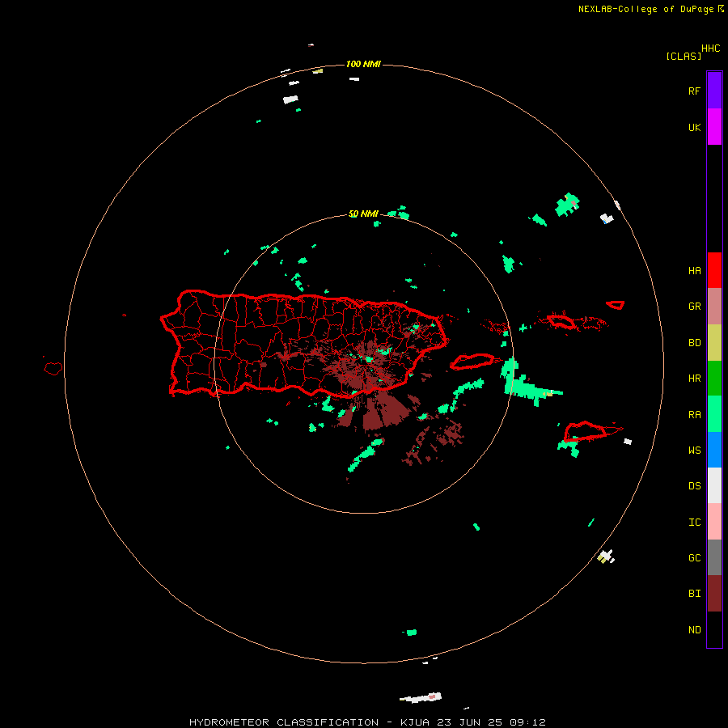Click the BI legend label

(x=694, y=594)
